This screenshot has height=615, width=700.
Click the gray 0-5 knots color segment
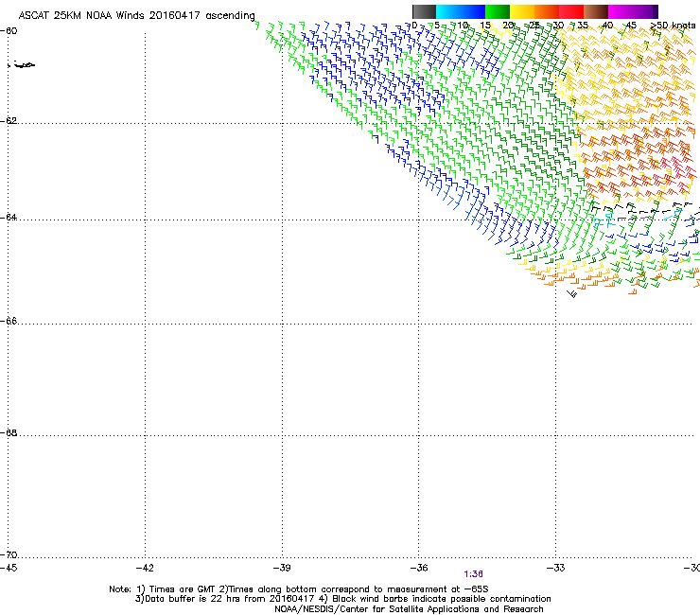(x=424, y=11)
